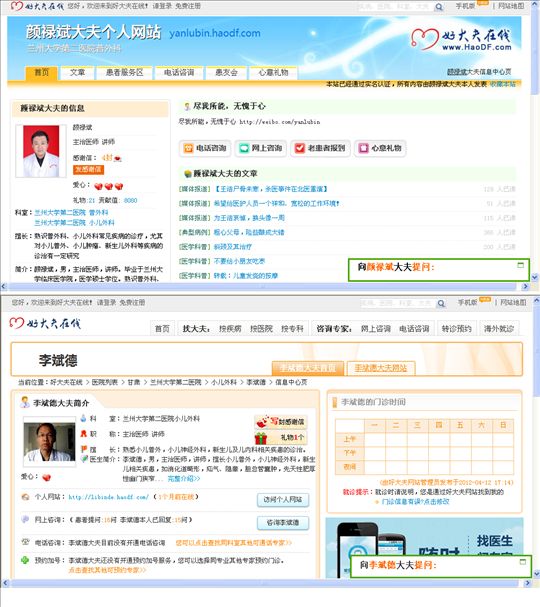The height and width of the screenshot is (607, 540).
Task: Switch to the 文章 tab
Action: [77, 73]
